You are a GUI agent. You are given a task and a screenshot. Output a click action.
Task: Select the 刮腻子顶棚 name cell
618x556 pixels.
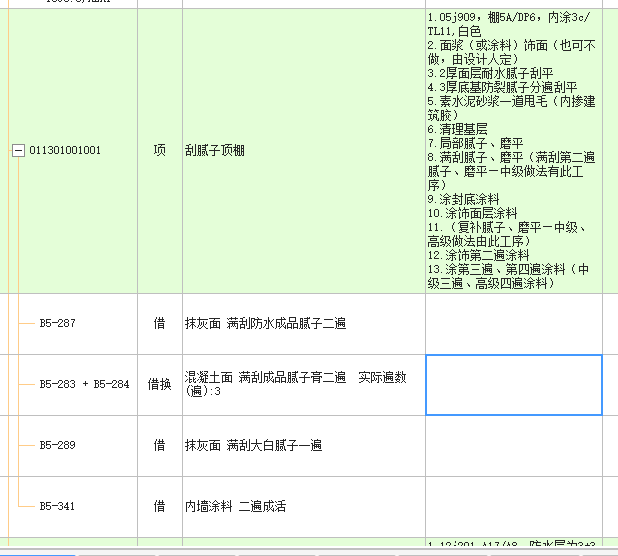tap(304, 151)
